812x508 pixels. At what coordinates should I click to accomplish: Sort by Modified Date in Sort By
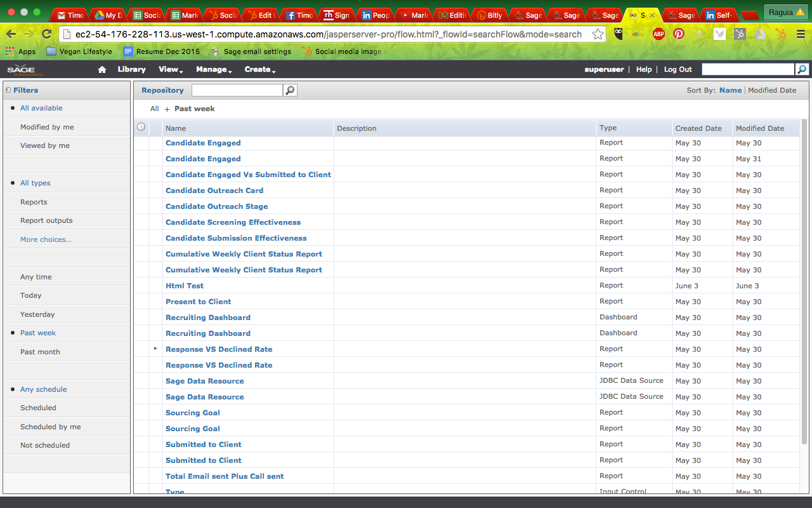coord(772,90)
